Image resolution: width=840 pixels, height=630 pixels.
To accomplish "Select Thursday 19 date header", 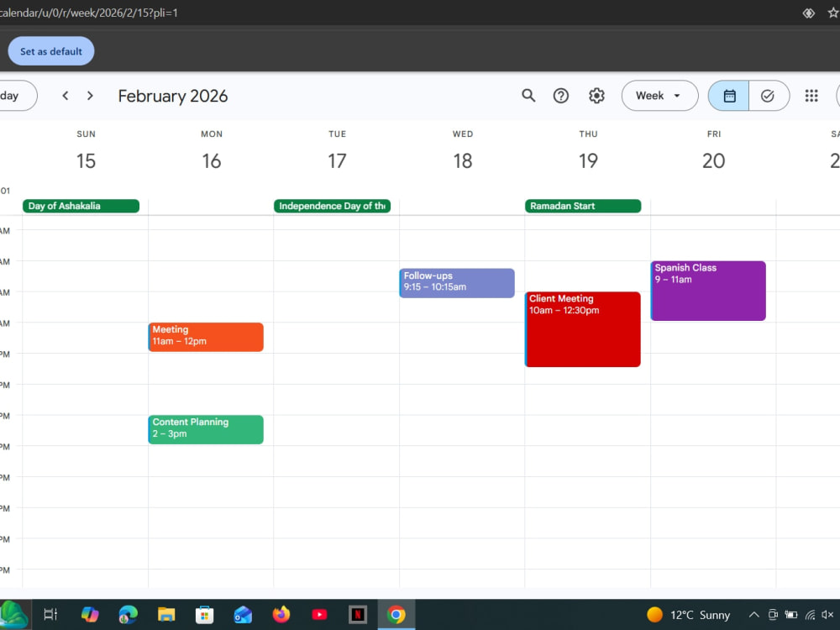I will point(588,160).
